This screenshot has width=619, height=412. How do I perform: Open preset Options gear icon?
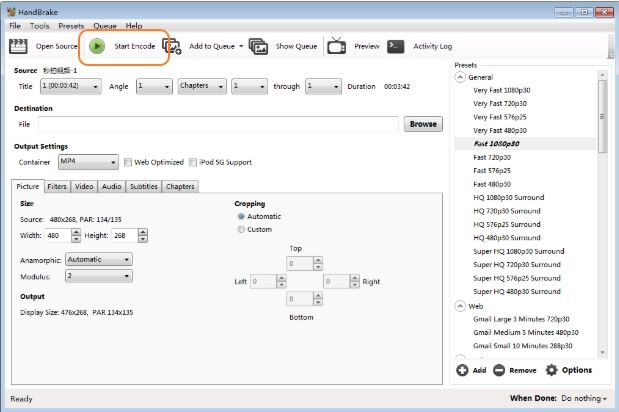[551, 370]
